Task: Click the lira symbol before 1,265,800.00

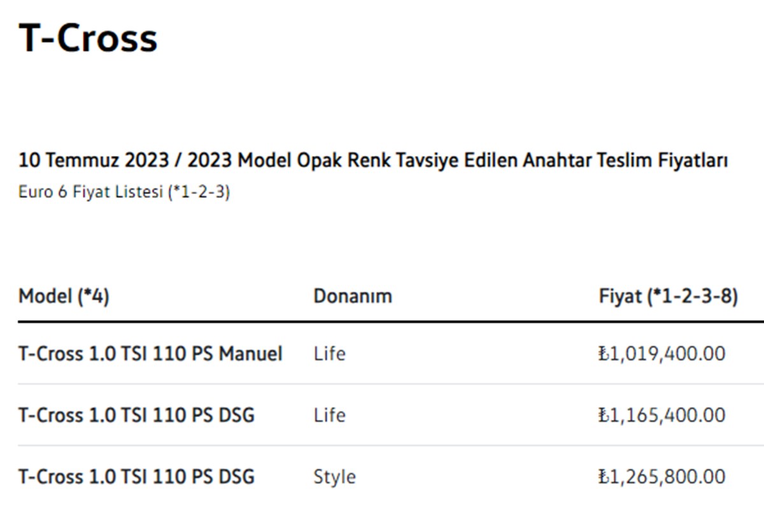Action: (x=604, y=477)
